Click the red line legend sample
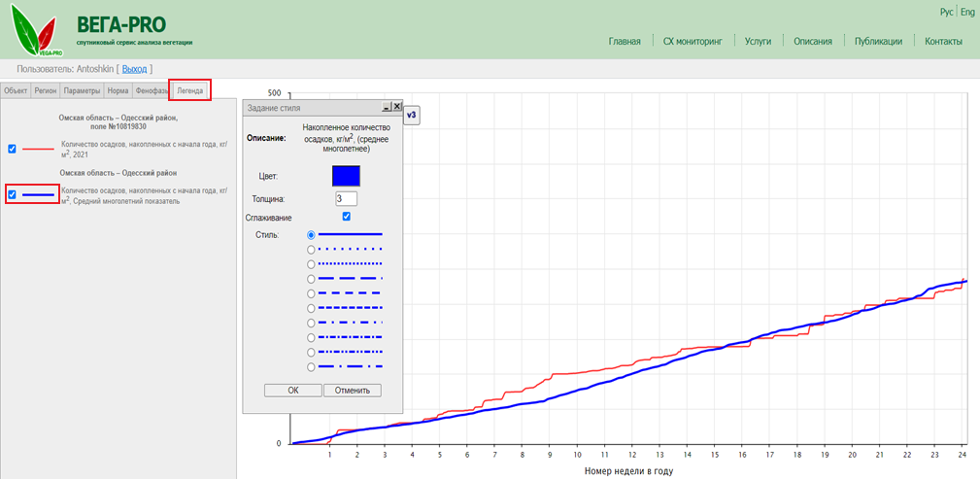Viewport: 980px width, 479px height. 39,149
